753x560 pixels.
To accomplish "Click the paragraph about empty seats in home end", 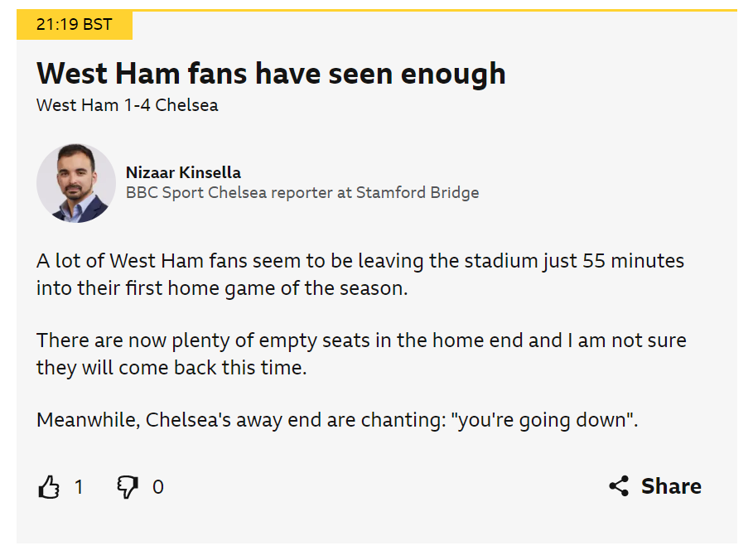I will (361, 354).
